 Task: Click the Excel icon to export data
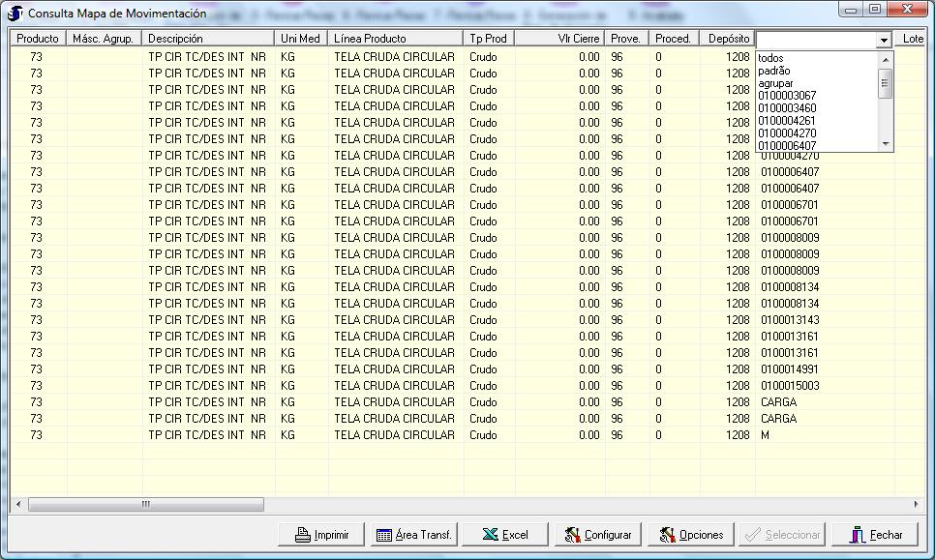point(490,535)
